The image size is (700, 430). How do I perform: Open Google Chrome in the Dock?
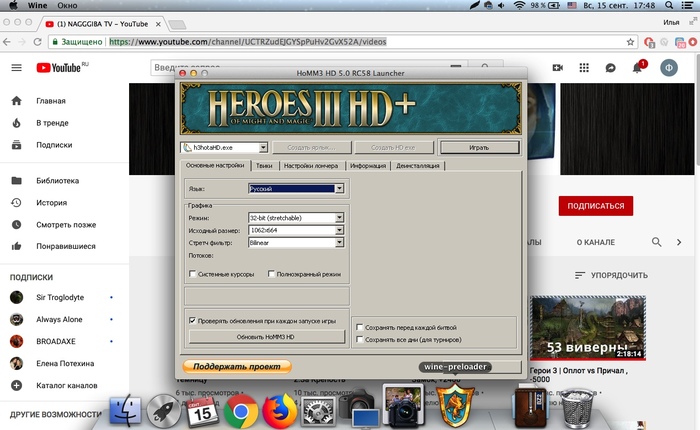(241, 411)
